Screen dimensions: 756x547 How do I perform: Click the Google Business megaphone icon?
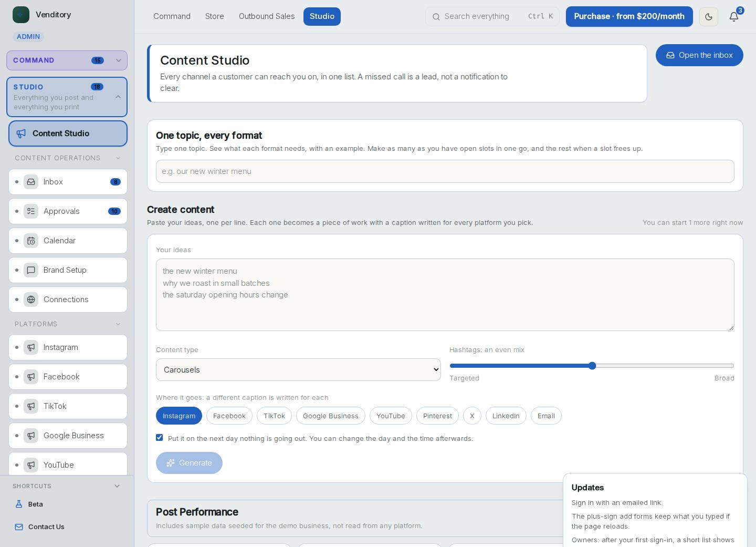[31, 436]
